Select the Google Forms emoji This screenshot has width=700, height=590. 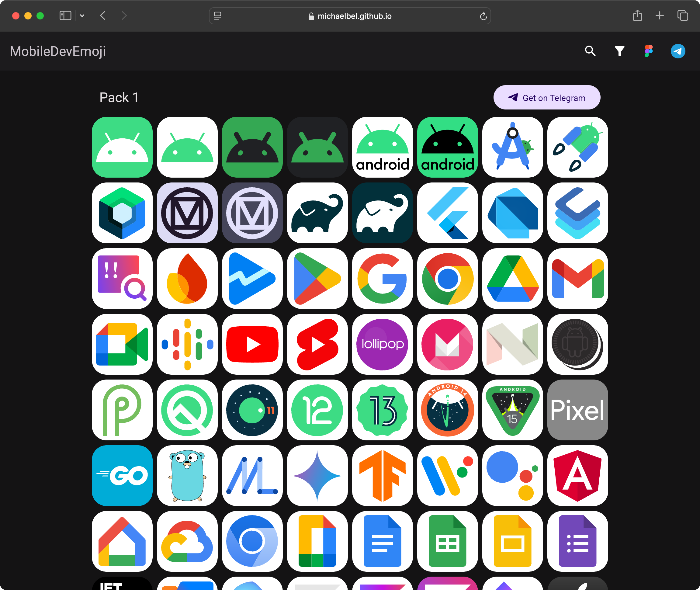(x=578, y=541)
